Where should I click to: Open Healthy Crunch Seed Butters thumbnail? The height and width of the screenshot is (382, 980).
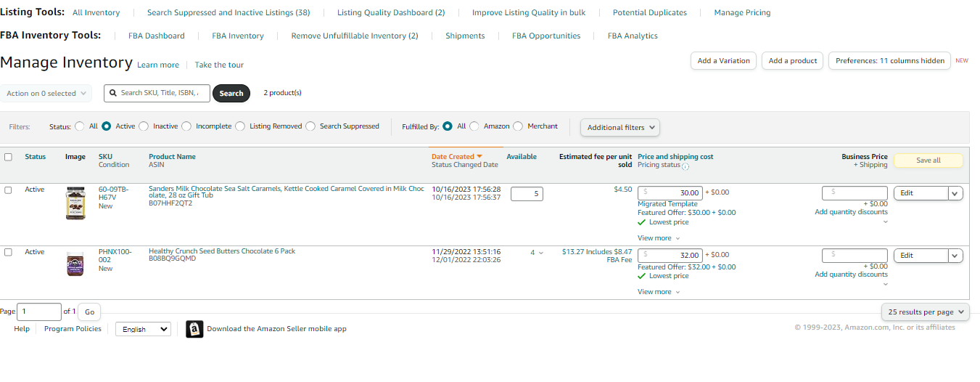point(75,263)
